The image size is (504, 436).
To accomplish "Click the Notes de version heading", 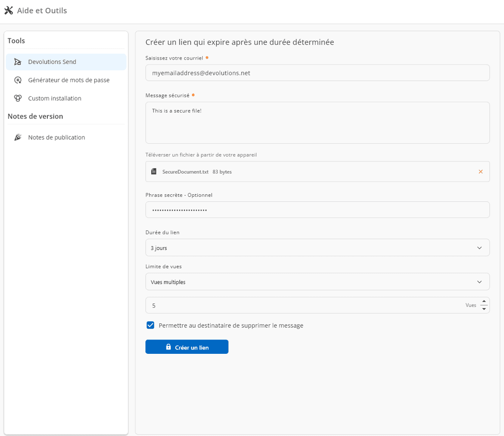I will (x=35, y=116).
